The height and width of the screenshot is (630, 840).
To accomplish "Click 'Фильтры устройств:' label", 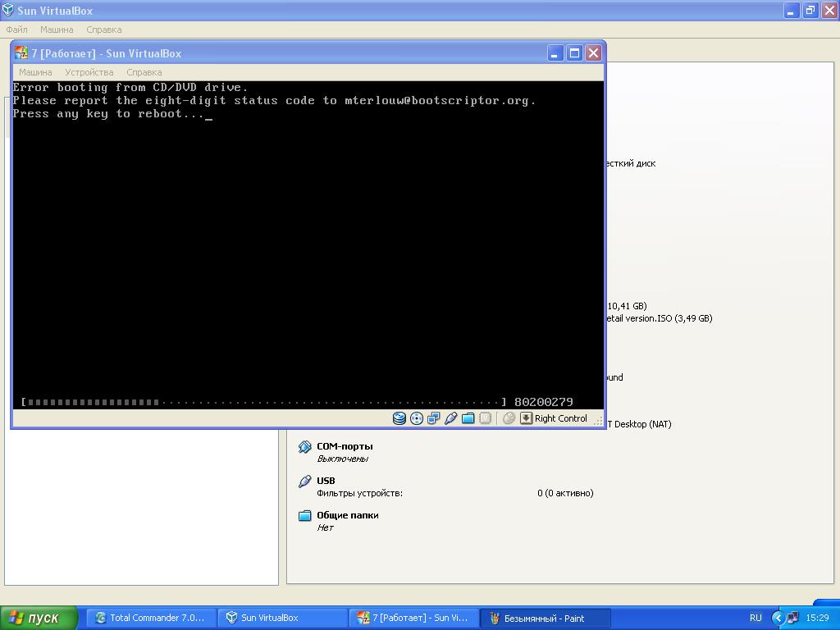I will (x=359, y=493).
